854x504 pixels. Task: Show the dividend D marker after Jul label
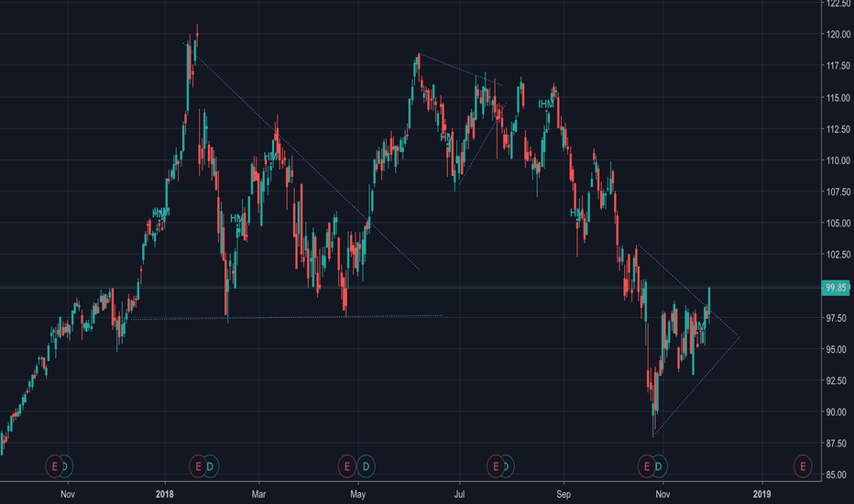(508, 466)
